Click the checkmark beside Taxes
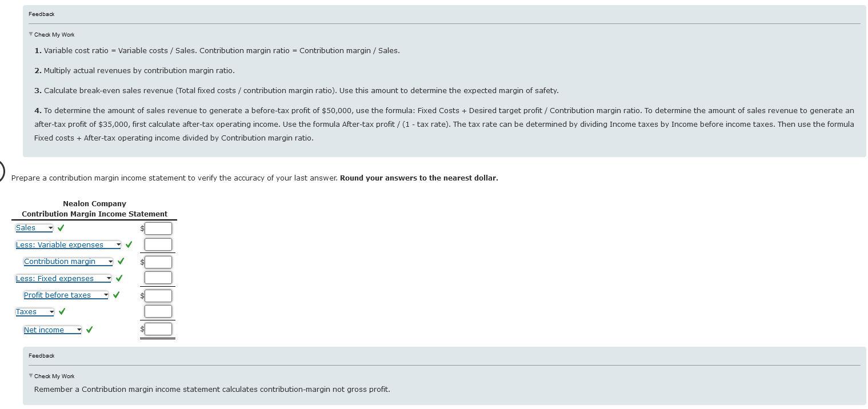868x409 pixels. pos(61,311)
